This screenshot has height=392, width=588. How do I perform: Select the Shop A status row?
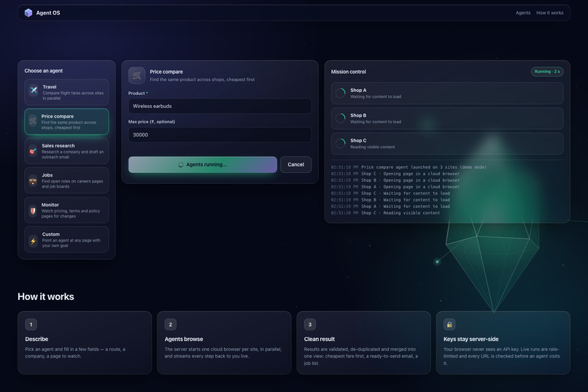pyautogui.click(x=447, y=93)
